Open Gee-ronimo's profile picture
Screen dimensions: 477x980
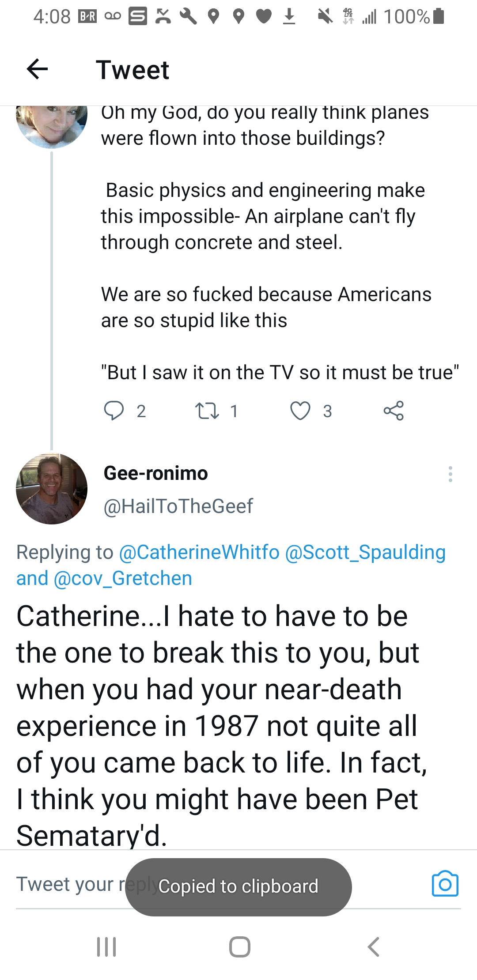[52, 489]
